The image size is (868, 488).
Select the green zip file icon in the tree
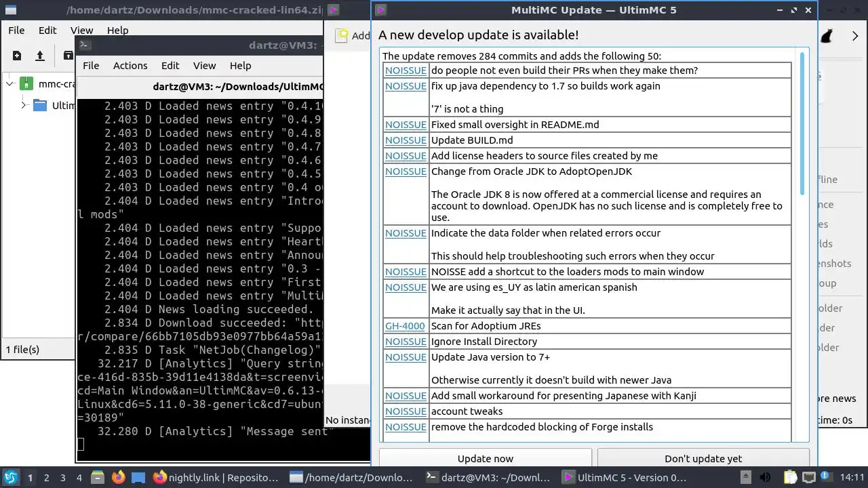[x=26, y=84]
